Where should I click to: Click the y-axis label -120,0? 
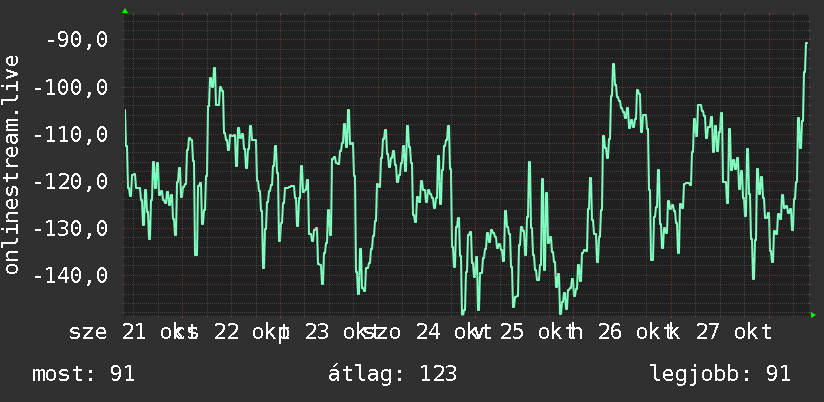click(x=71, y=182)
